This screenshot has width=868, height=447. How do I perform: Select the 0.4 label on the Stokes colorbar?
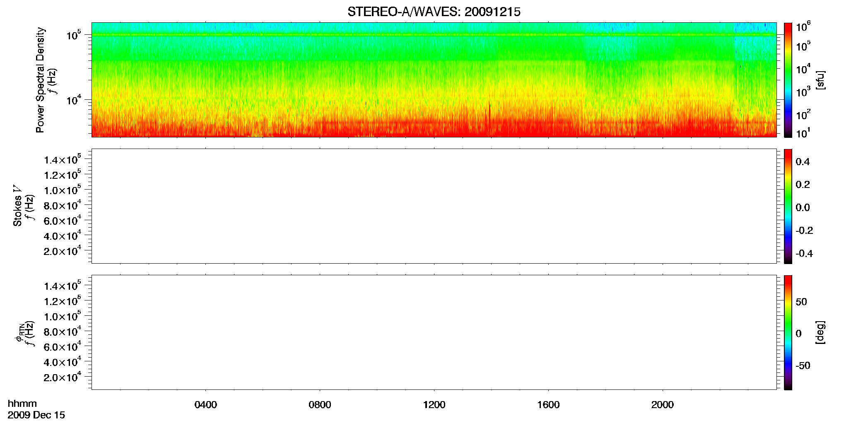[x=803, y=162]
